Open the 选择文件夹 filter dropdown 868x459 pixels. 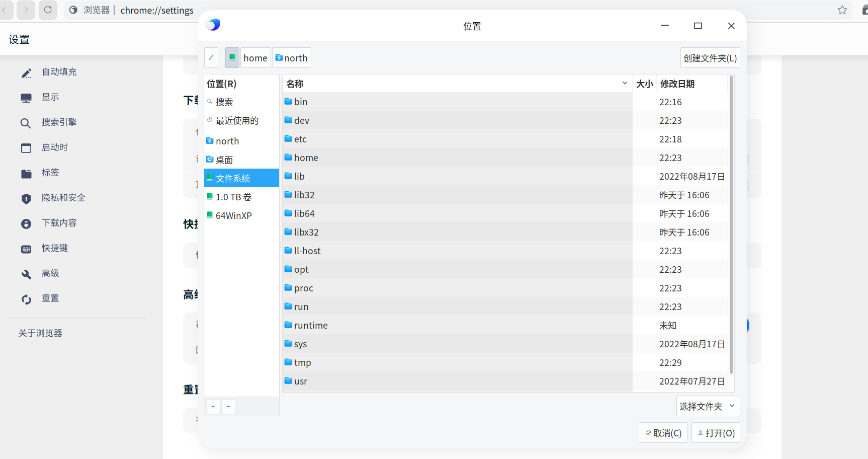pyautogui.click(x=708, y=406)
